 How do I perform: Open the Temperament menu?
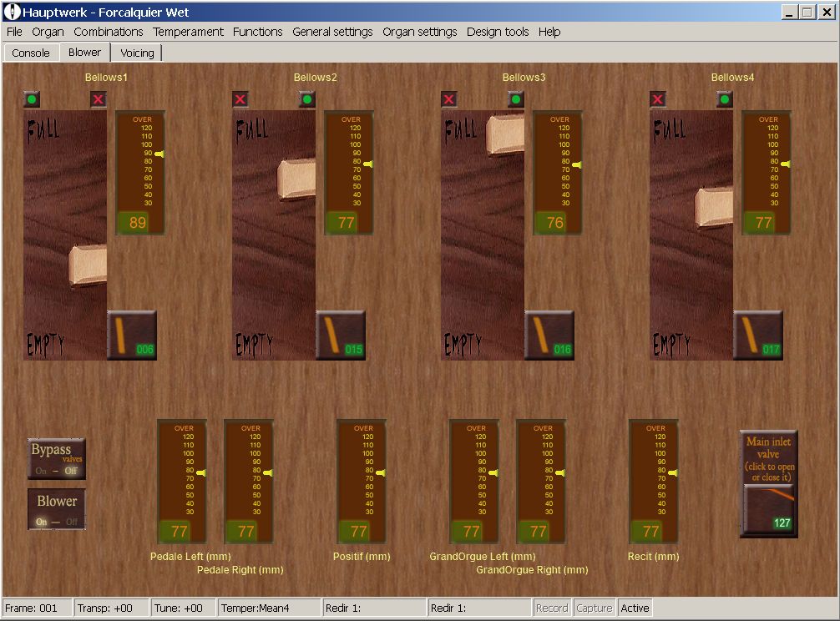pos(189,32)
